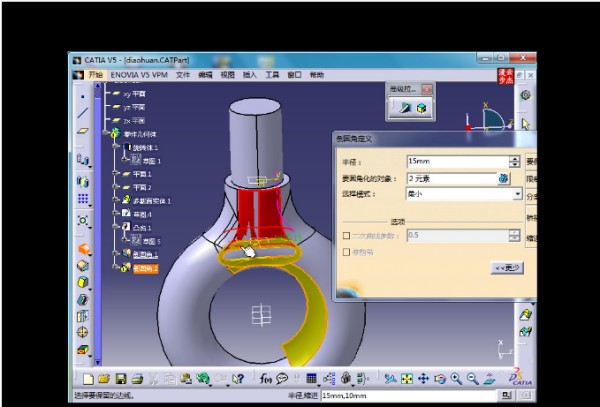
Task: Click the Fit All In icon
Action: pos(407,379)
